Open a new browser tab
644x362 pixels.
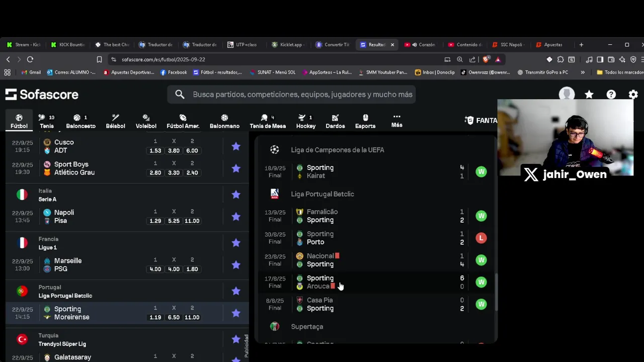point(581,45)
